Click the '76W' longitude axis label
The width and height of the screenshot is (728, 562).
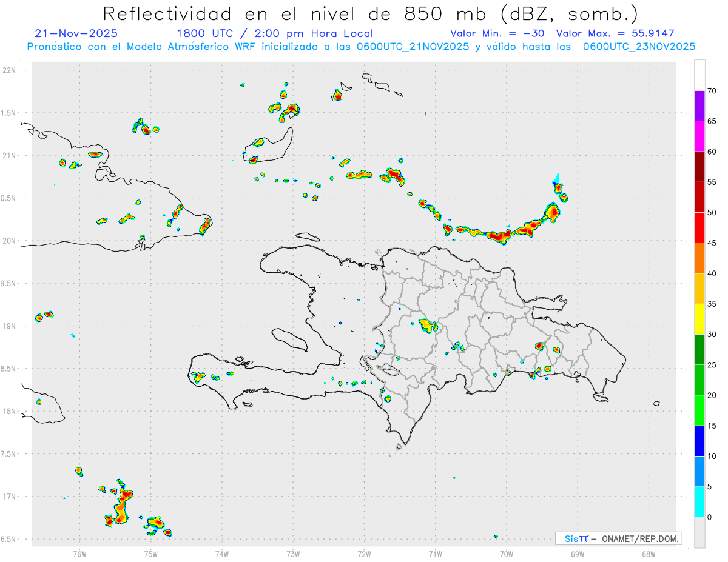pos(79,554)
